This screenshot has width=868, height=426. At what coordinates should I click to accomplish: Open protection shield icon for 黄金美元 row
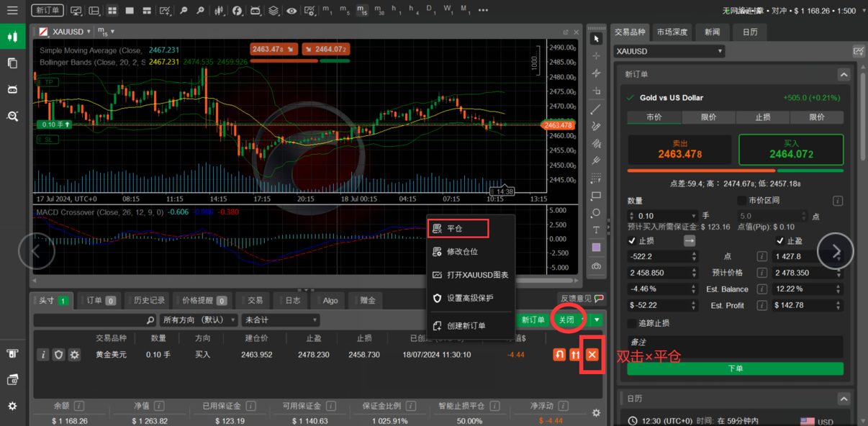58,354
